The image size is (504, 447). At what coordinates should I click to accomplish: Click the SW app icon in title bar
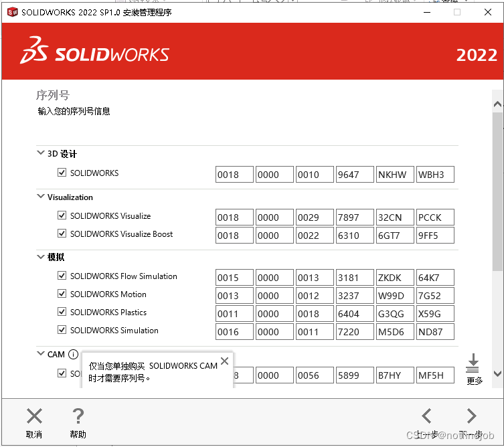click(x=11, y=12)
